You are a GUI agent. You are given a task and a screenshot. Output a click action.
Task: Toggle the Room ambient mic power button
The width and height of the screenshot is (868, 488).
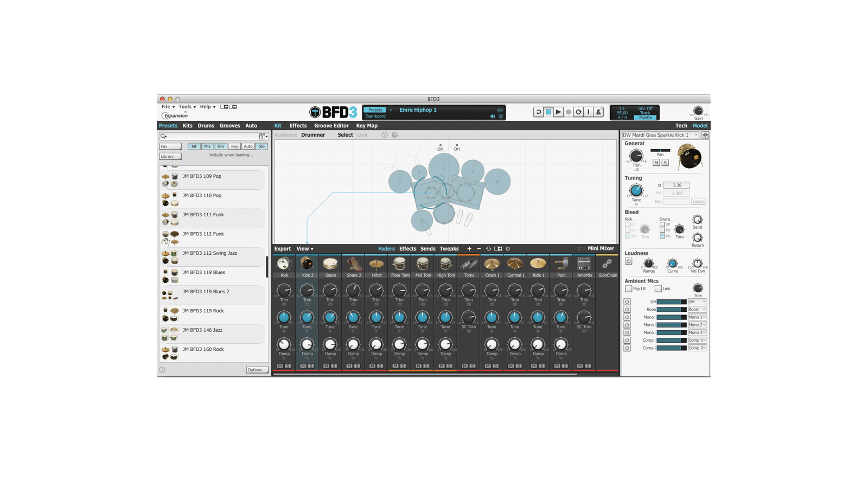[x=627, y=310]
